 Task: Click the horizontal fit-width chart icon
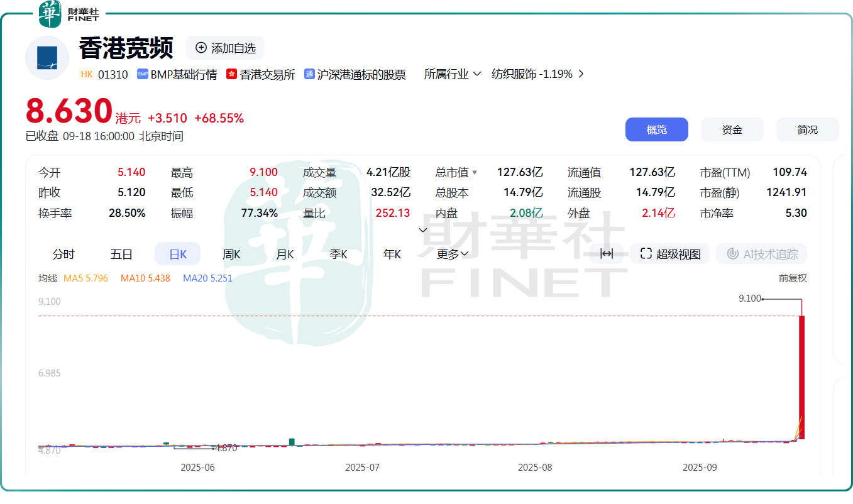607,254
